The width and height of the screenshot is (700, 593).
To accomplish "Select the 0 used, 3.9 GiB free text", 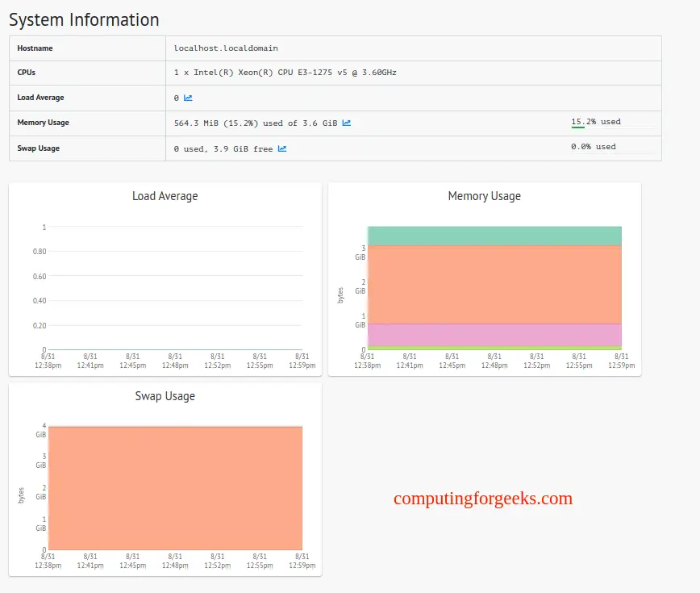I will (223, 149).
